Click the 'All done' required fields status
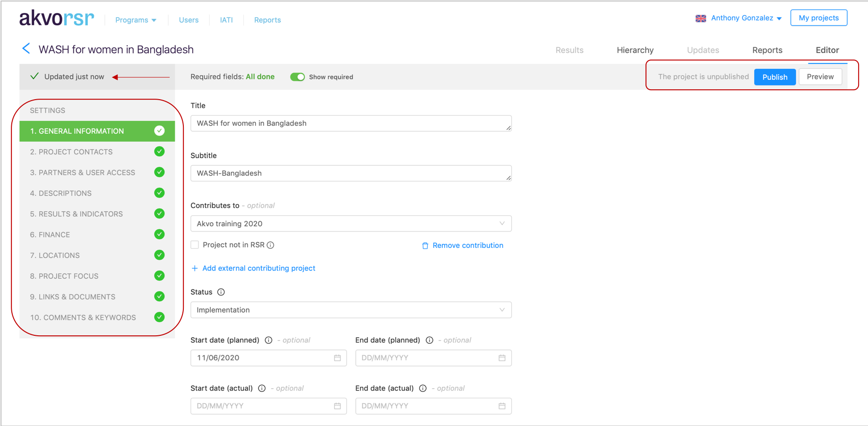Screen dimensions: 868x426 [x=260, y=77]
